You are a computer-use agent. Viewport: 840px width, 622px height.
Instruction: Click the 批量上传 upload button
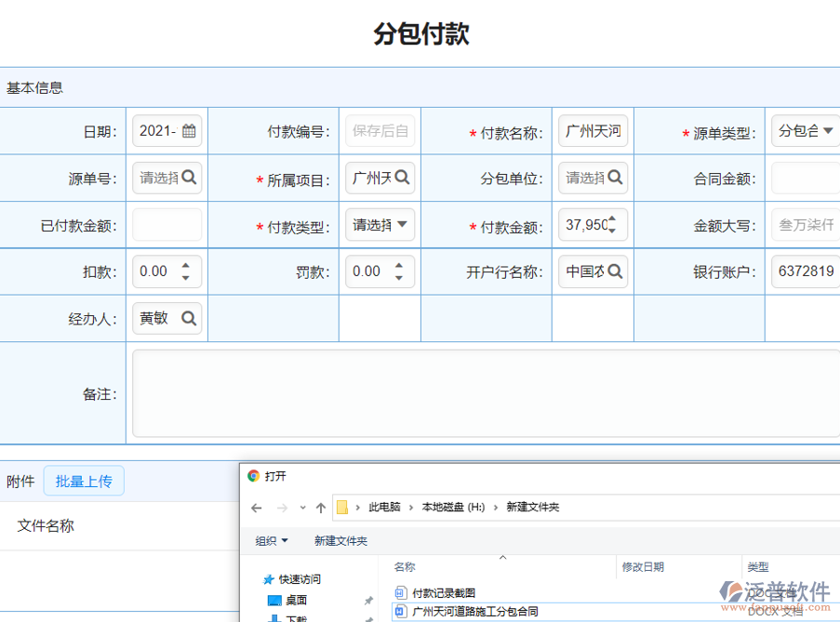click(x=84, y=481)
